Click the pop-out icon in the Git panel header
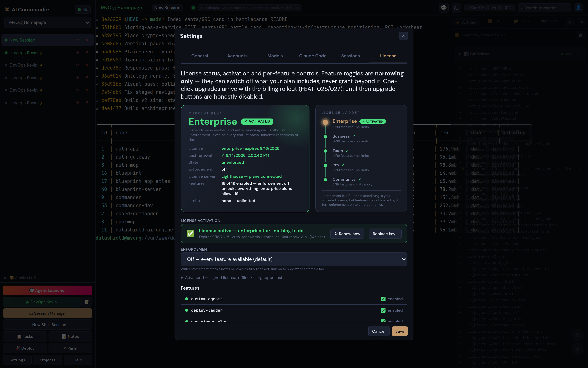588x368 pixels. pos(570,22)
